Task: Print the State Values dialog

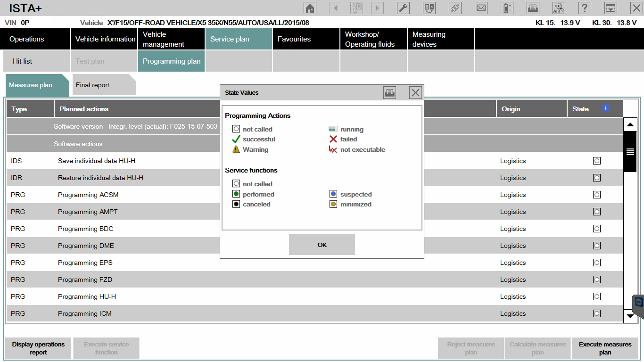Action: 389,93
